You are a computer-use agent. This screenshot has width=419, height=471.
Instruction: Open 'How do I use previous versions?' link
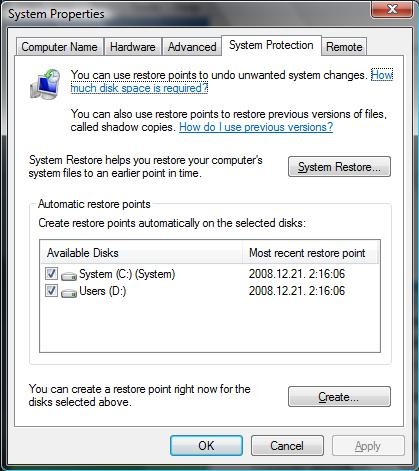pyautogui.click(x=256, y=127)
